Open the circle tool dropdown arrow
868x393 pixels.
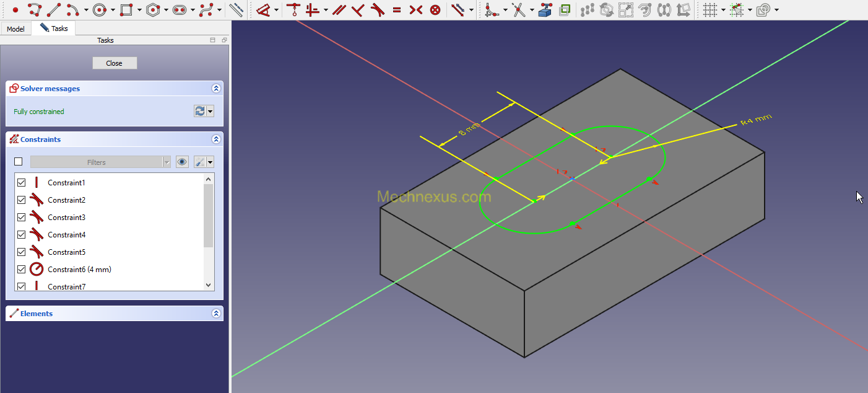point(112,10)
